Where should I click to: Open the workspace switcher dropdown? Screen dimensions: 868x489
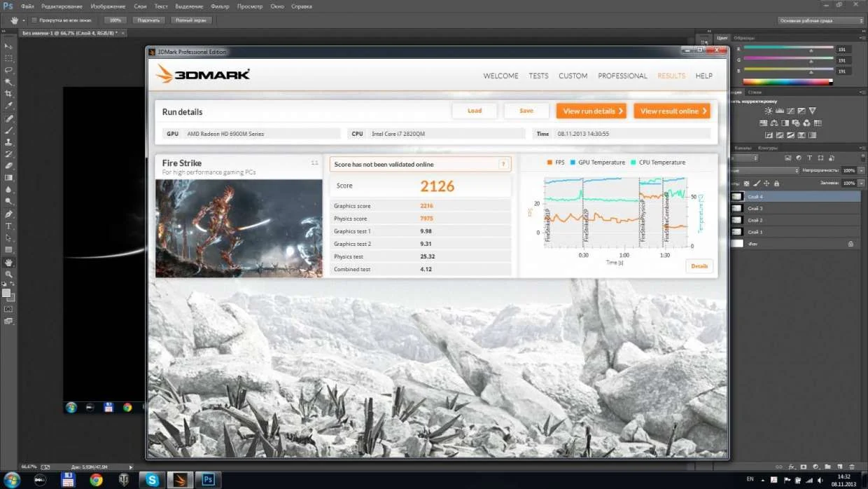click(x=820, y=20)
